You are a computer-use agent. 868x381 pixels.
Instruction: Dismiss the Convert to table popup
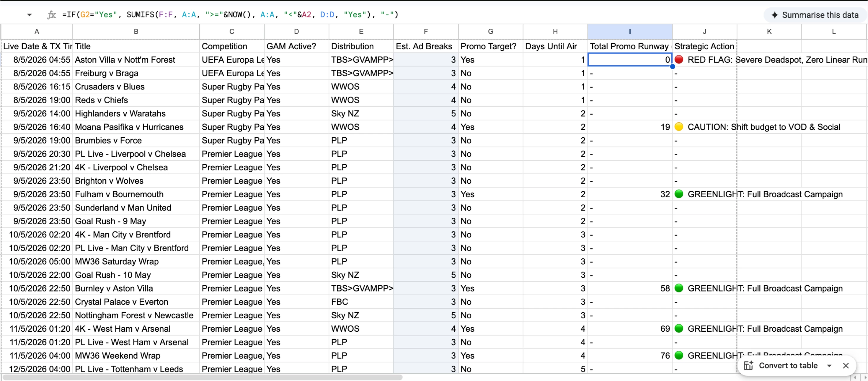pyautogui.click(x=846, y=365)
